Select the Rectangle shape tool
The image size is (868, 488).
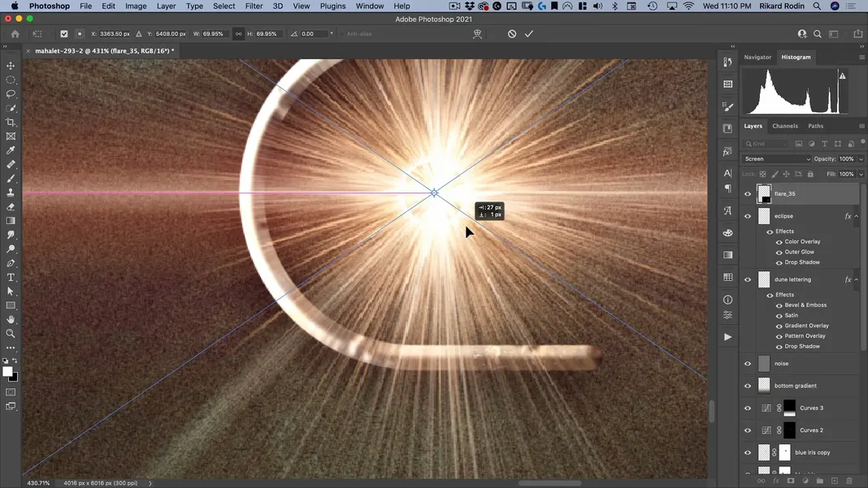coord(11,305)
